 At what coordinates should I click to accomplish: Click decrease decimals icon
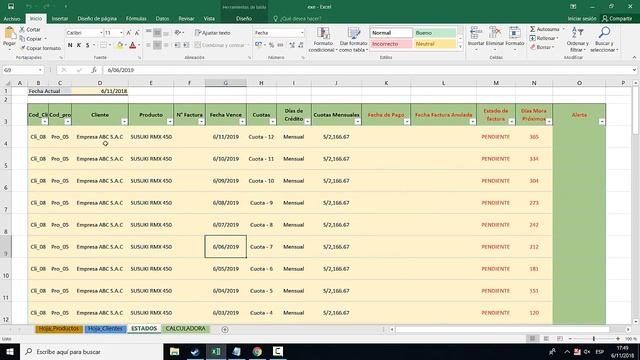(x=301, y=45)
